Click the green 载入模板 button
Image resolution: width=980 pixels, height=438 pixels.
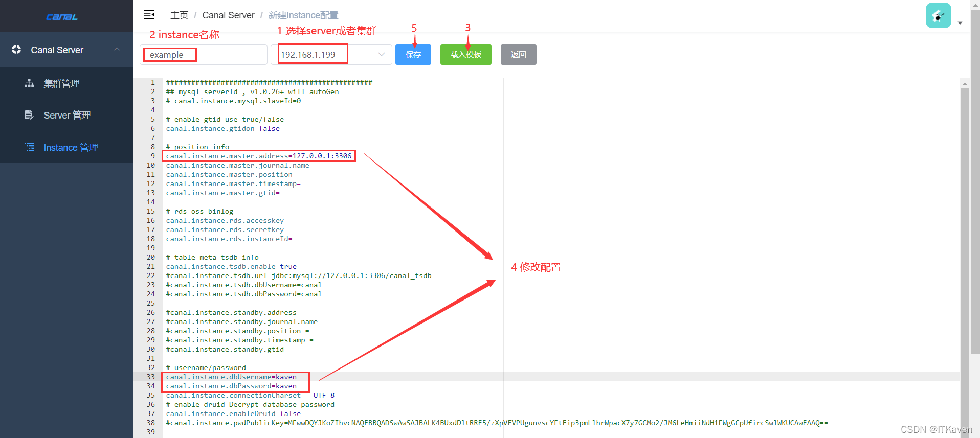(x=466, y=55)
